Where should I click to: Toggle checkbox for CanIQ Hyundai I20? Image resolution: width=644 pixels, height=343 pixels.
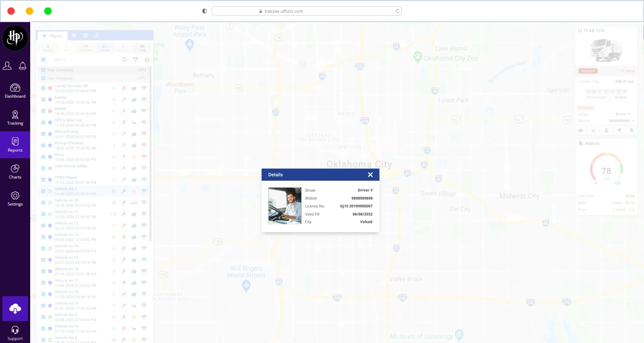coord(43,88)
